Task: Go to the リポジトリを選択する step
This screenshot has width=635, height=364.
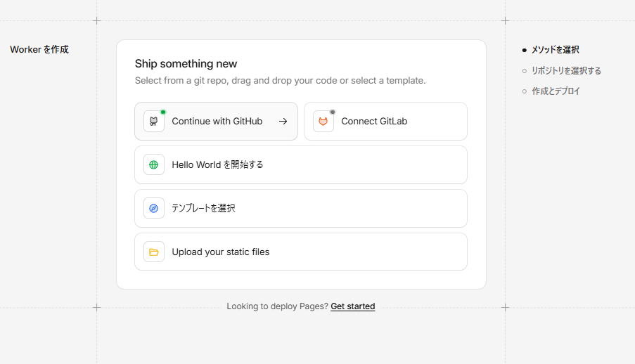Action: pos(566,71)
